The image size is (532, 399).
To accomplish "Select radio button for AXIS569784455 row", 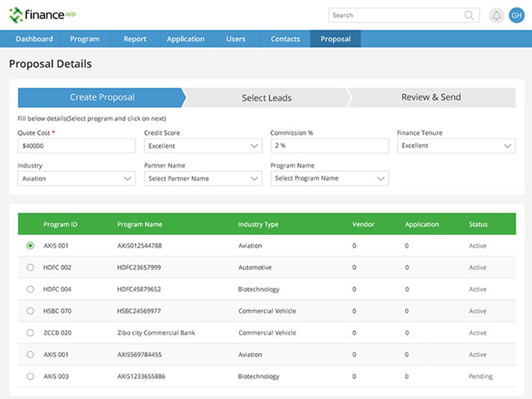I will pyautogui.click(x=30, y=355).
